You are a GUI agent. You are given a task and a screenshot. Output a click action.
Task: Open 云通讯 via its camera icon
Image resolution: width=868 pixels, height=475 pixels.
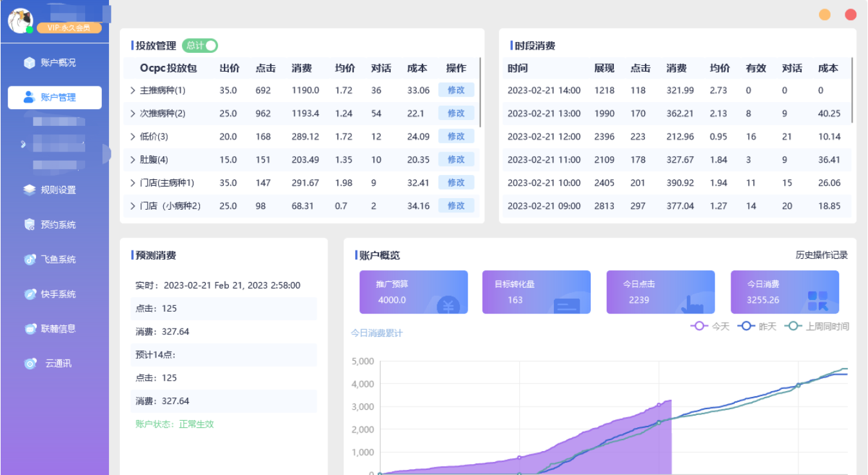click(30, 364)
